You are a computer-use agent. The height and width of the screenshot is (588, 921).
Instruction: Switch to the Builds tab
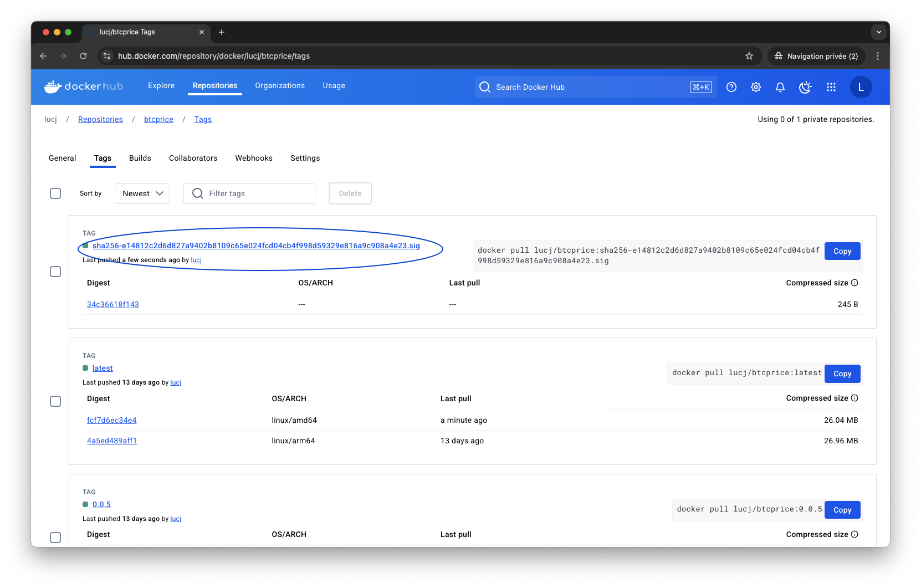pos(140,158)
